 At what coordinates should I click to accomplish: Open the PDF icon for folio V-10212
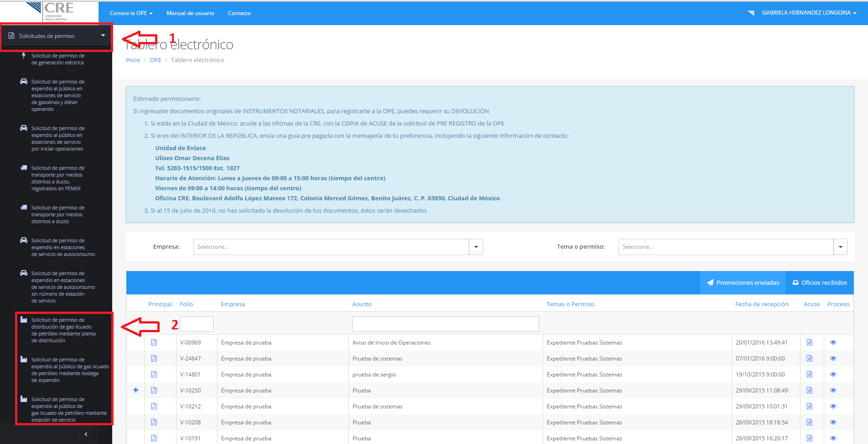(154, 406)
